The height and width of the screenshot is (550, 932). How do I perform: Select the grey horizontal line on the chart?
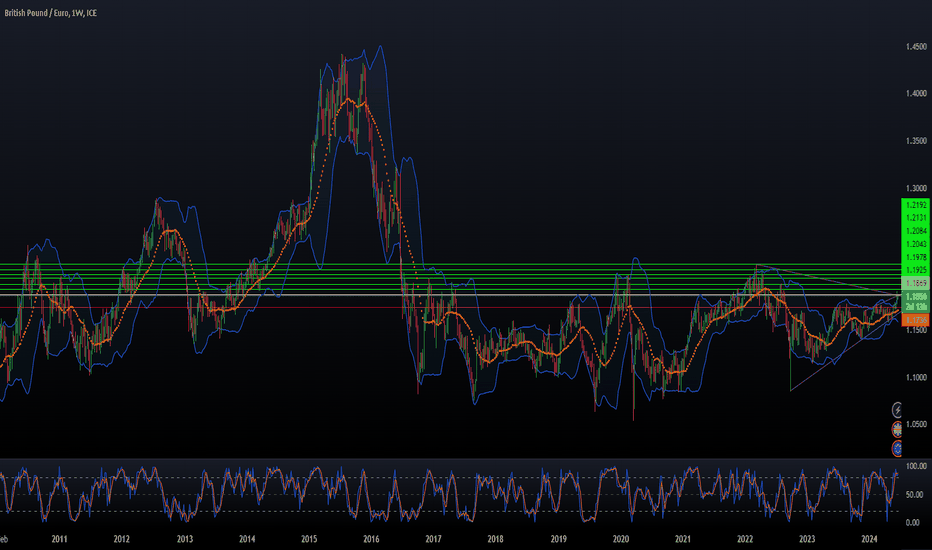point(451,295)
